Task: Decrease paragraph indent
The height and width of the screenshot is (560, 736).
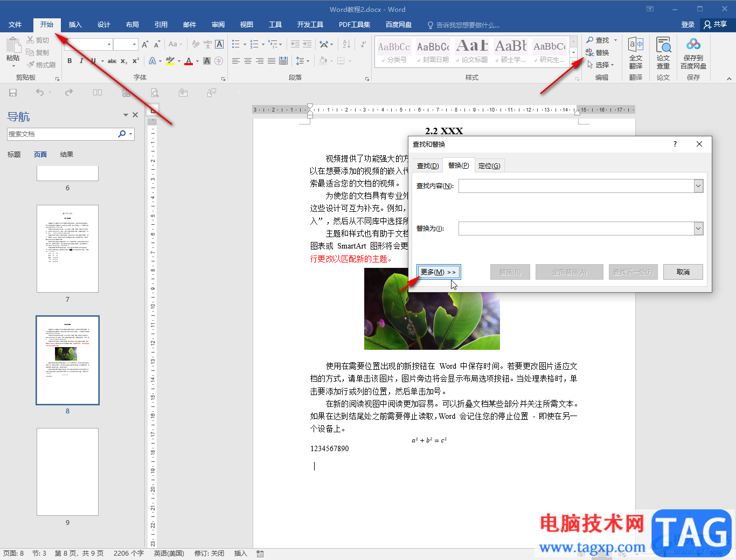Action: pos(295,44)
